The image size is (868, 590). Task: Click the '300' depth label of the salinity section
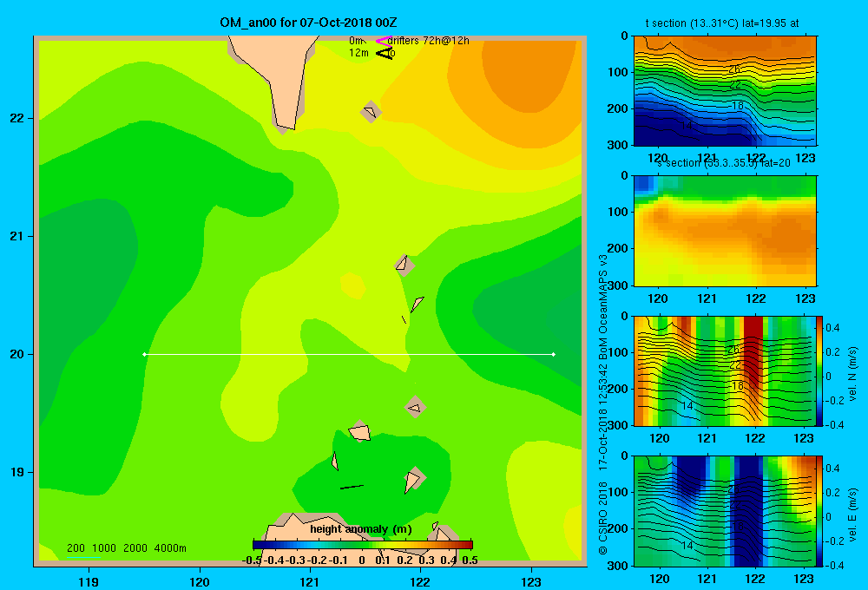(x=617, y=285)
